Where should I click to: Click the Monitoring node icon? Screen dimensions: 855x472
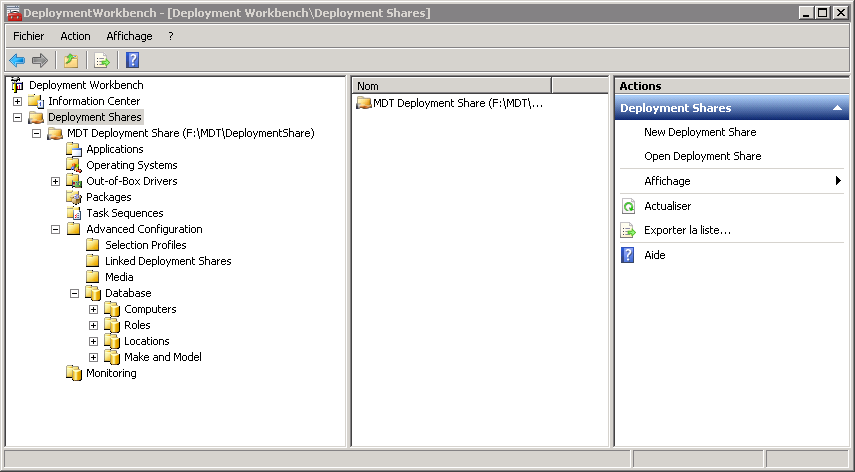[x=74, y=373]
